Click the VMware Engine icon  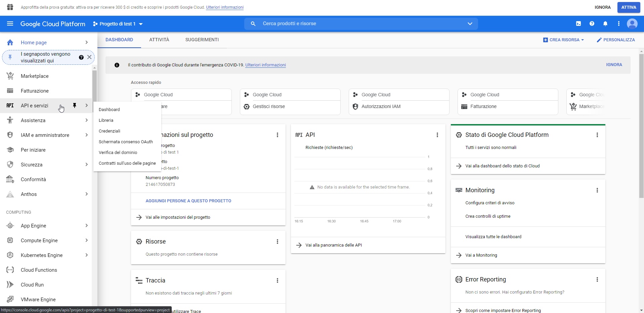[10, 299]
